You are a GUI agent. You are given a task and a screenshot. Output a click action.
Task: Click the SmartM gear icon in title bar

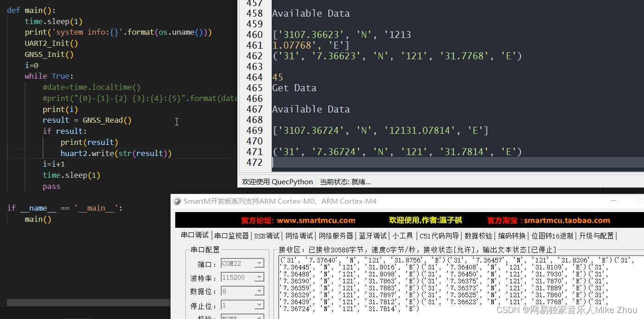pyautogui.click(x=178, y=201)
